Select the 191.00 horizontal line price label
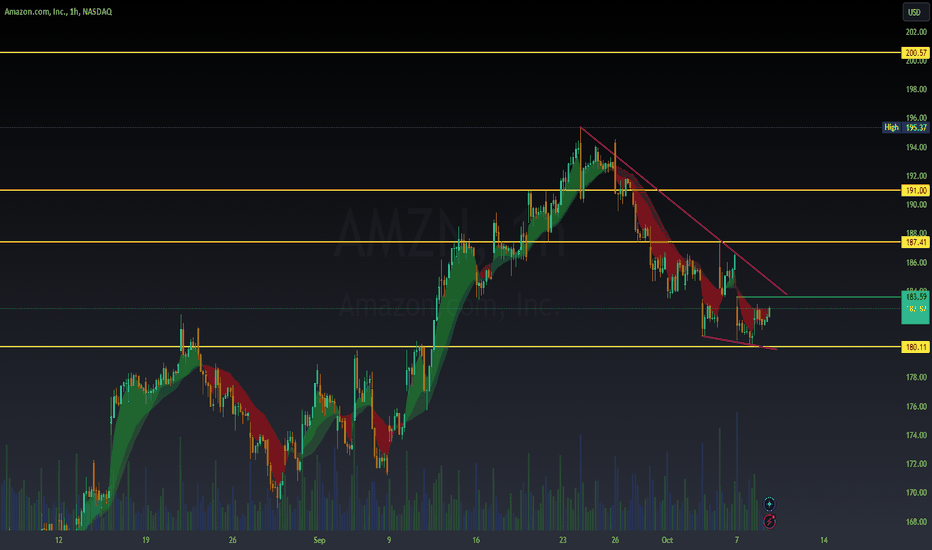Screen dimensions: 932x550 [x=915, y=190]
